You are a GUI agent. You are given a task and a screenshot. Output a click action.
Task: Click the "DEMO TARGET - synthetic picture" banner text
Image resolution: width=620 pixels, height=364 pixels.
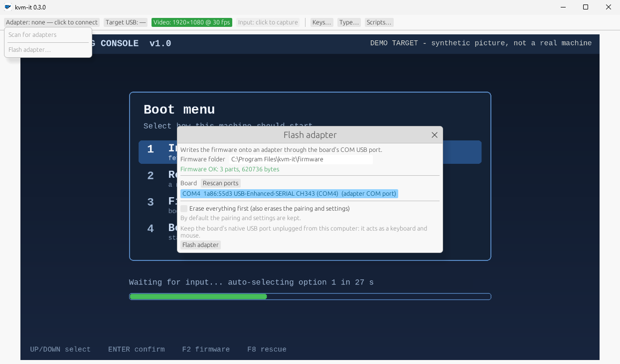[x=481, y=43]
